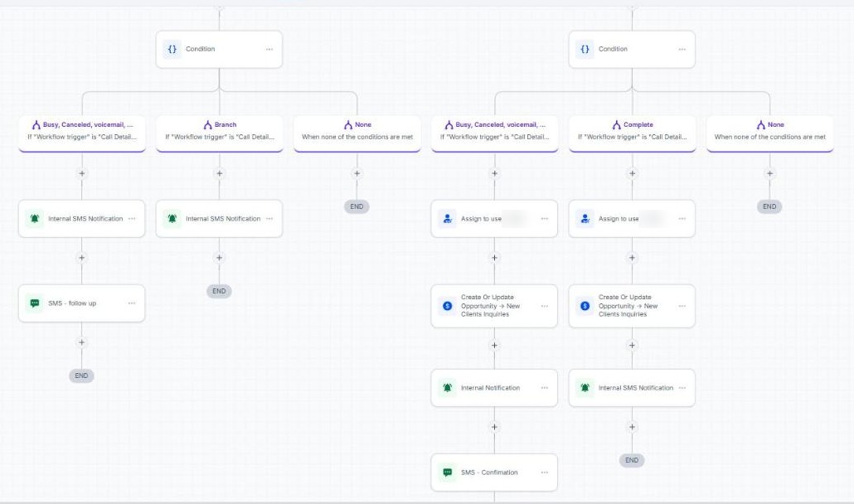Screen dimensions: 854x504
Task: Add step after Assign to user under Complete
Action: tap(633, 258)
